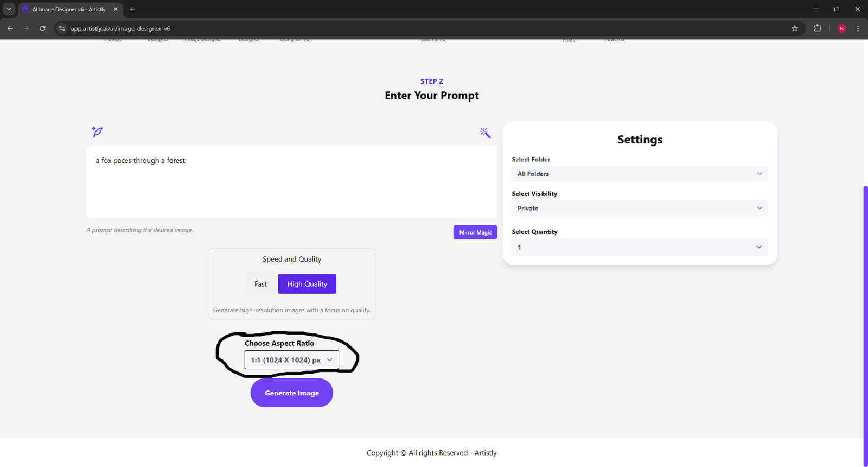Open the Chrome three-dot menu
Image resolution: width=868 pixels, height=467 pixels.
[x=858, y=29]
